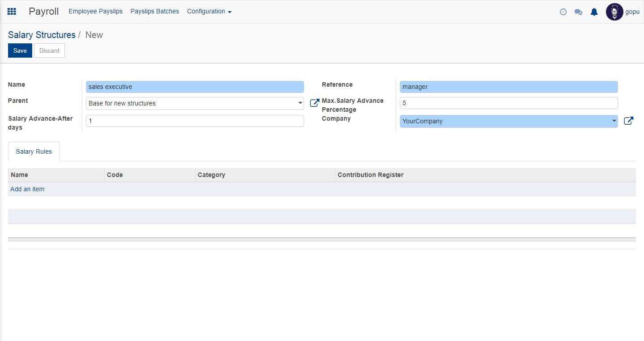The width and height of the screenshot is (644, 341).
Task: Open the conversations chat icon
Action: coord(578,12)
